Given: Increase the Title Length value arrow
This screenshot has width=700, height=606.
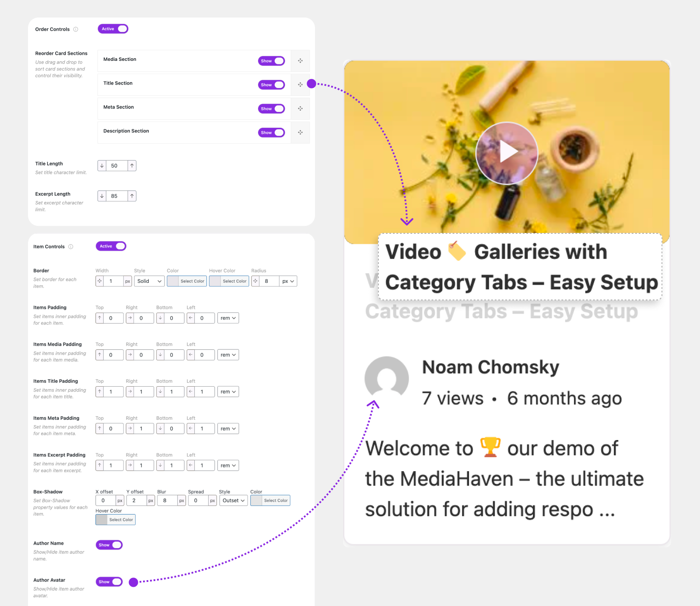Looking at the screenshot, I should click(x=132, y=166).
